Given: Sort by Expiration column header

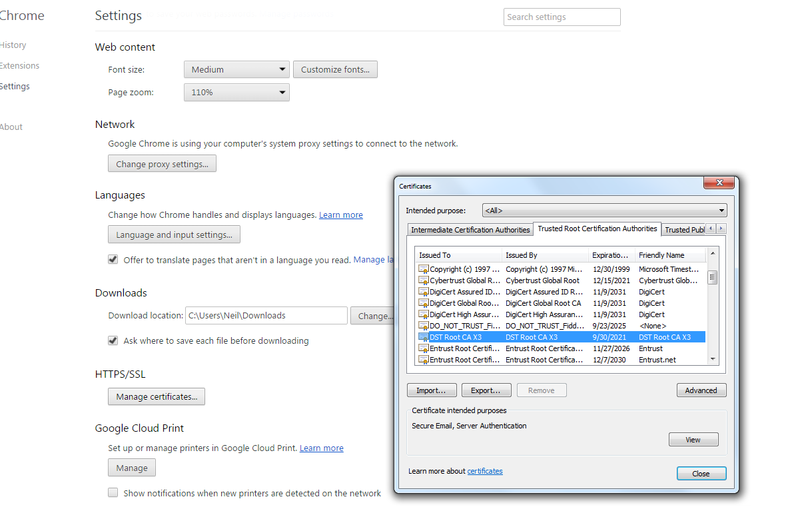Looking at the screenshot, I should click(612, 255).
